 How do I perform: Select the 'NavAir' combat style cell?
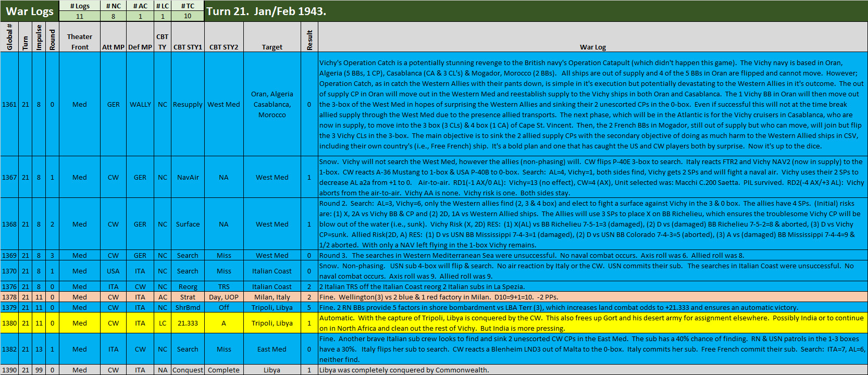click(x=188, y=177)
